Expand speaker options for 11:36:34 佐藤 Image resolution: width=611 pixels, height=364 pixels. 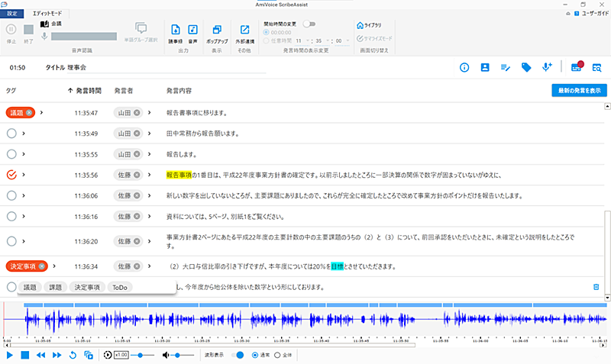[150, 266]
